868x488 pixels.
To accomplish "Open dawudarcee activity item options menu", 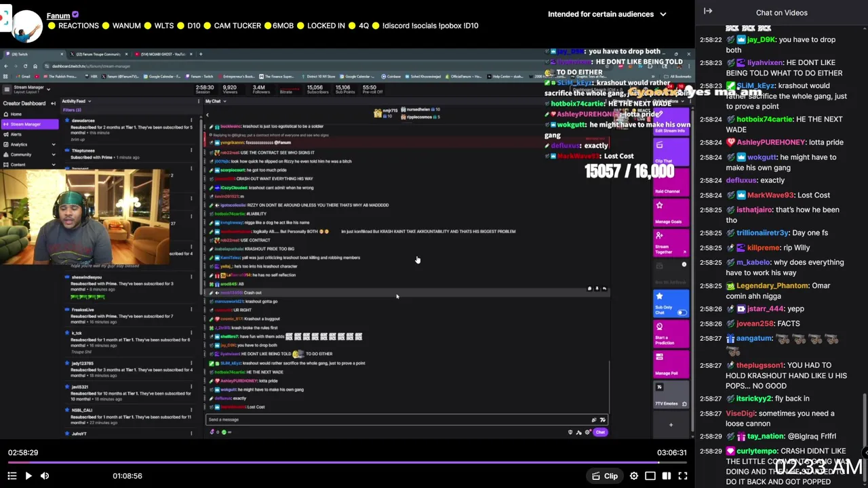I will pyautogui.click(x=191, y=121).
